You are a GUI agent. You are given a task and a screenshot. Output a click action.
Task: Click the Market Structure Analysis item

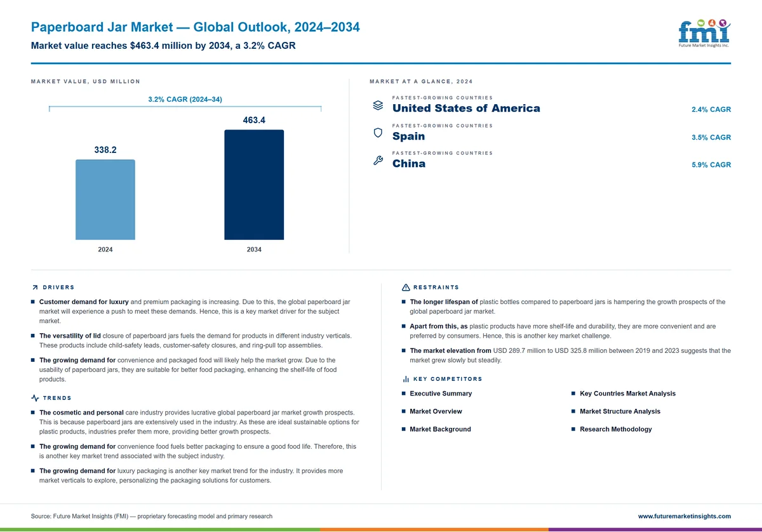pyautogui.click(x=620, y=411)
